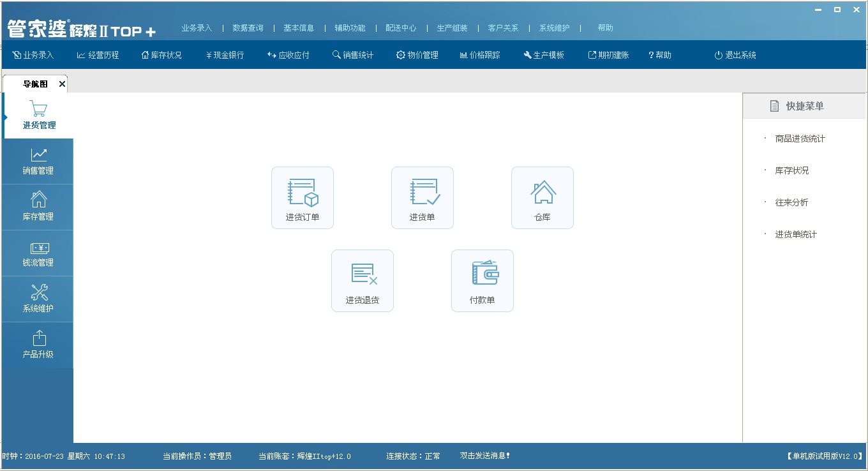Open 销售统计 from the toolbar

353,55
